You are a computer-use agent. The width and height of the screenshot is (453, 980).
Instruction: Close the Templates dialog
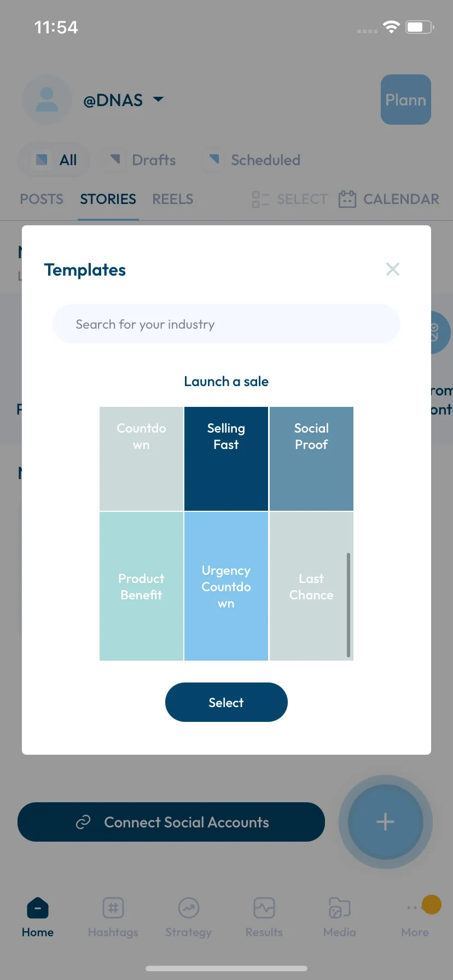(x=393, y=269)
